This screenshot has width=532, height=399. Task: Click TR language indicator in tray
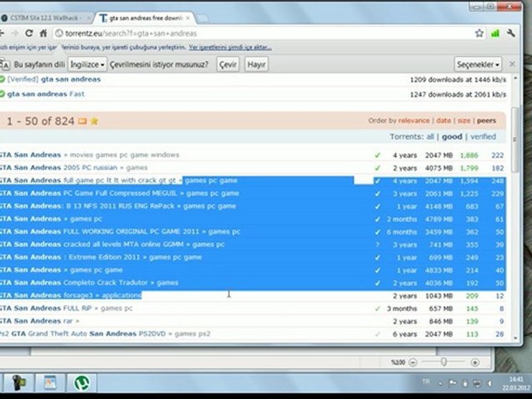pyautogui.click(x=426, y=382)
